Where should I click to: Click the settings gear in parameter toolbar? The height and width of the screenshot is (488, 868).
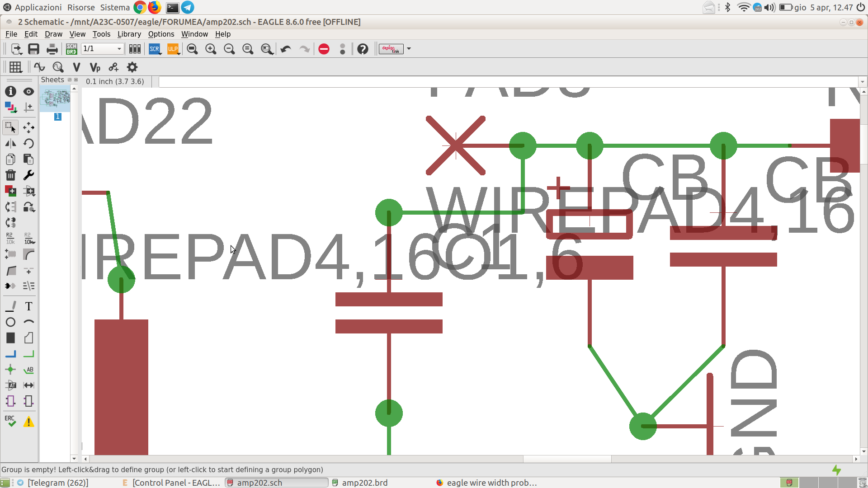click(132, 67)
